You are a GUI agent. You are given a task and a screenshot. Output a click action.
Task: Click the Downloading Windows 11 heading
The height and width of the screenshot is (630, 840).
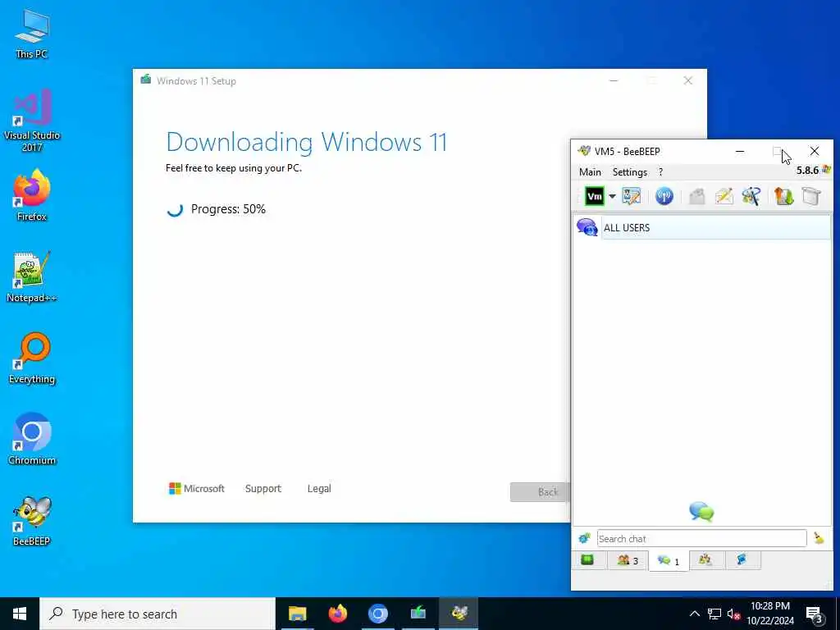coord(307,142)
